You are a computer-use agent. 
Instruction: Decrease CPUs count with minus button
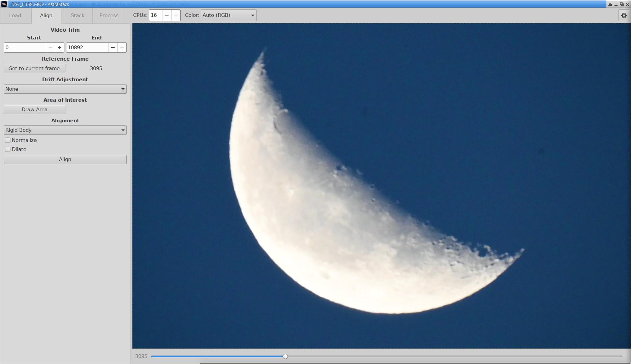(167, 16)
